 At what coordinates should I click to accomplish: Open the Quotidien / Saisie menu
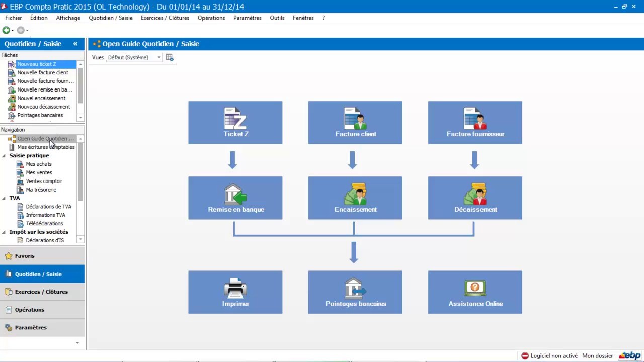coord(111,18)
